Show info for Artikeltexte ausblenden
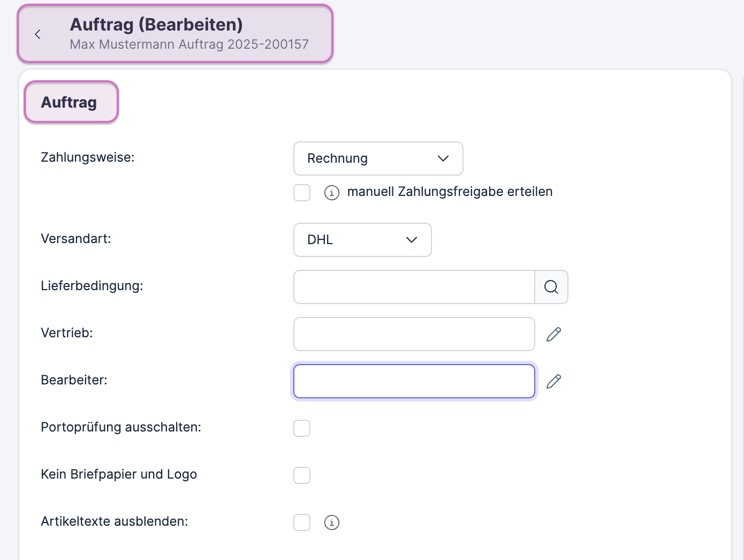Viewport: 744px width, 560px height. (x=331, y=523)
